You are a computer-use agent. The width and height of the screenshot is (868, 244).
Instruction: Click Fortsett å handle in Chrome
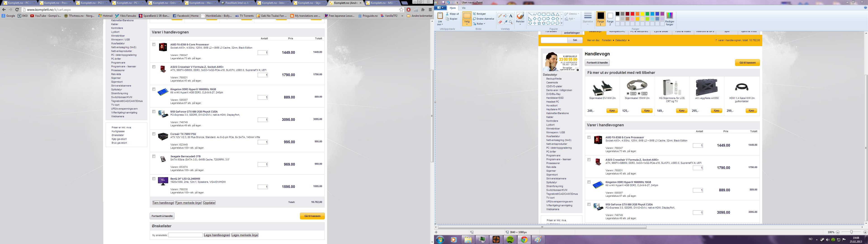[162, 216]
